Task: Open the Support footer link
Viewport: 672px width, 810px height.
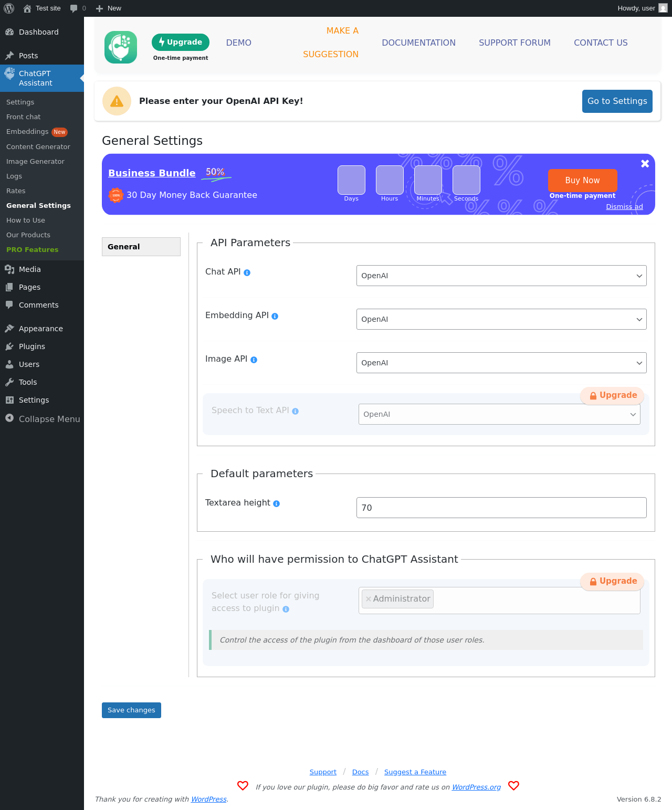Action: tap(323, 772)
